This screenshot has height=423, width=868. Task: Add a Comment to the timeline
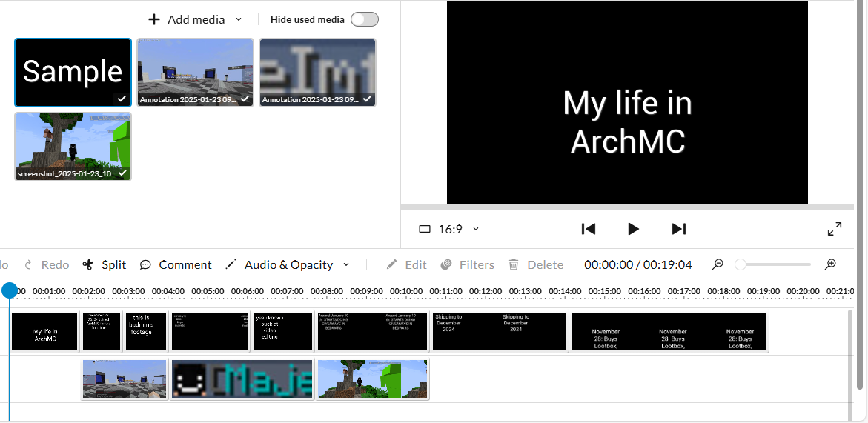176,265
